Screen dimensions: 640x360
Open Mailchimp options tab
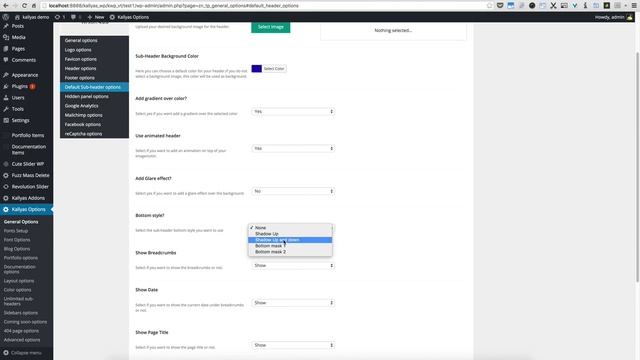click(94, 116)
